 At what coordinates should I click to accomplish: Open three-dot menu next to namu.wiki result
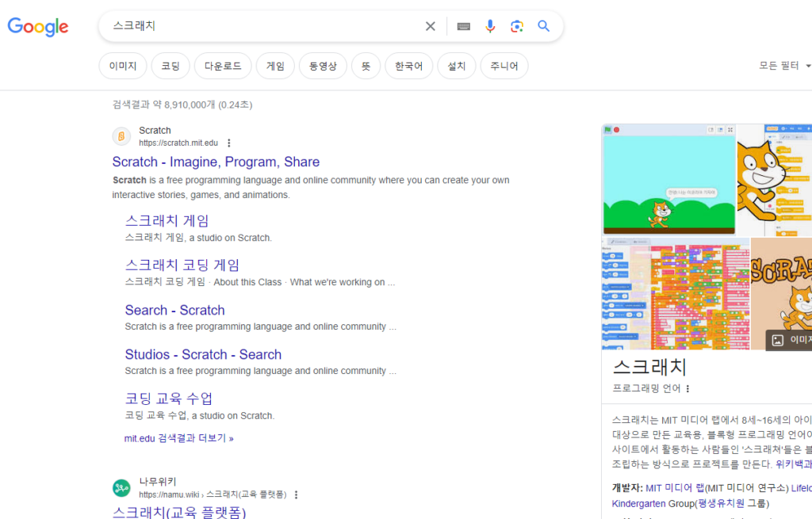[296, 494]
